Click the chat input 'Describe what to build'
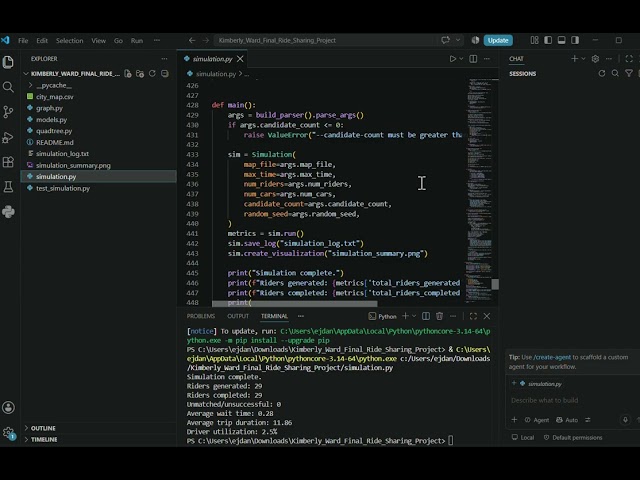The height and width of the screenshot is (480, 640). tap(571, 400)
